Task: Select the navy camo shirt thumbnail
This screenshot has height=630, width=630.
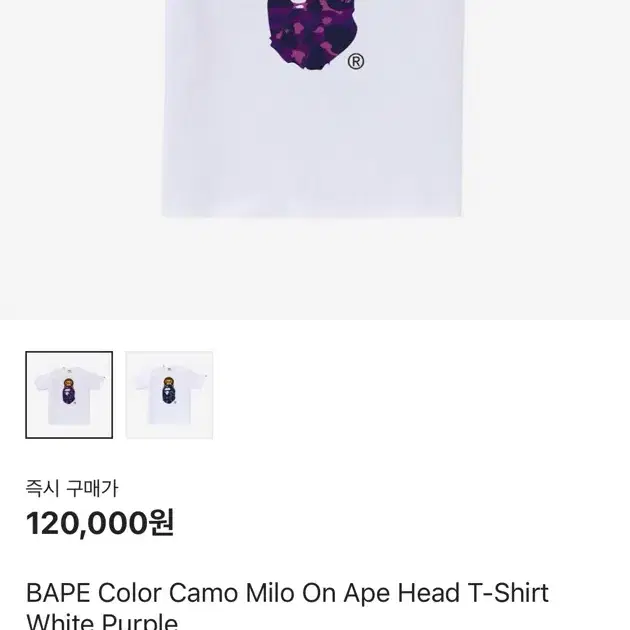Action: pos(169,395)
